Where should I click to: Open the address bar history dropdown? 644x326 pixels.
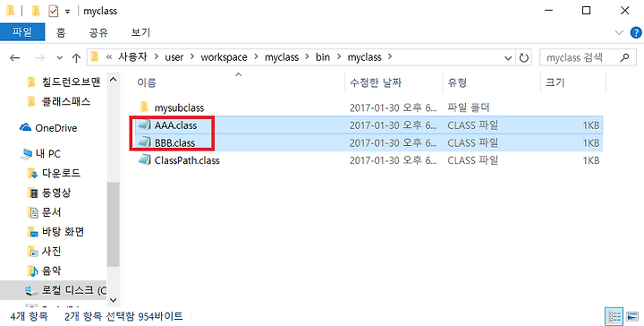508,58
